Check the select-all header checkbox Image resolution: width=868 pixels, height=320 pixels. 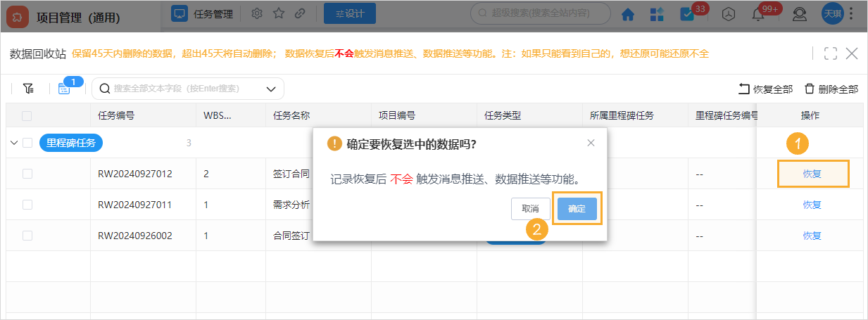[27, 115]
